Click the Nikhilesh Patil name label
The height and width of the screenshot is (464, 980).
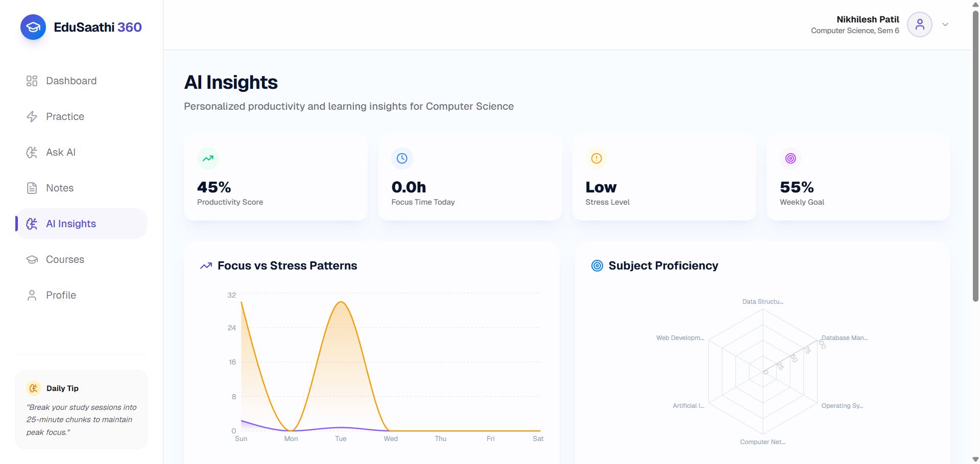point(868,19)
